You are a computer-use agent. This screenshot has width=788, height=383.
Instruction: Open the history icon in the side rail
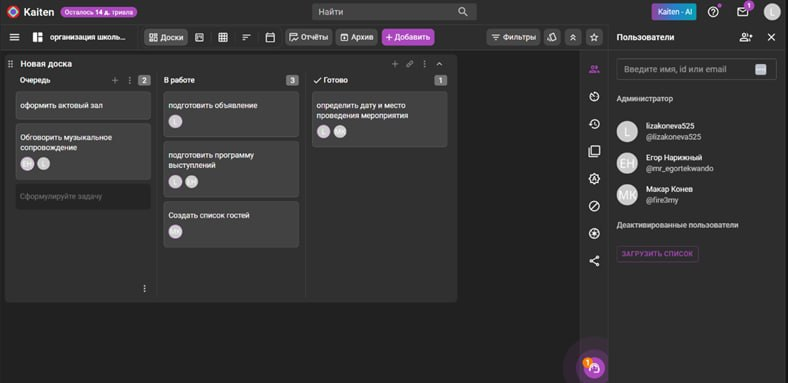click(594, 124)
